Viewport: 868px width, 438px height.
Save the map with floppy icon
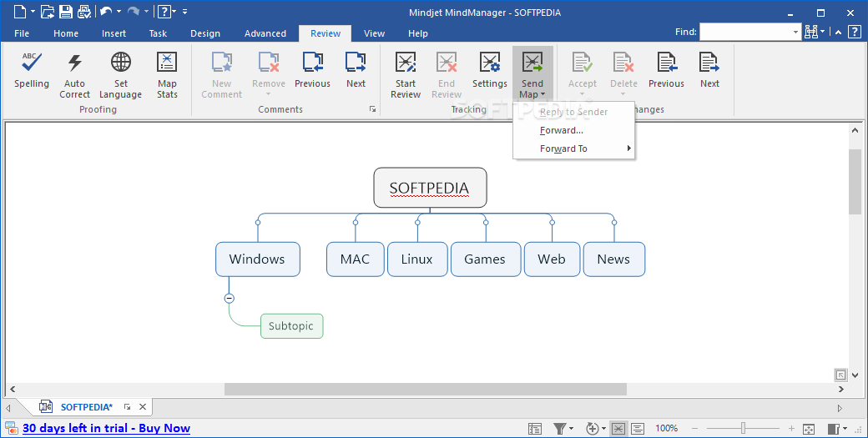[x=65, y=11]
